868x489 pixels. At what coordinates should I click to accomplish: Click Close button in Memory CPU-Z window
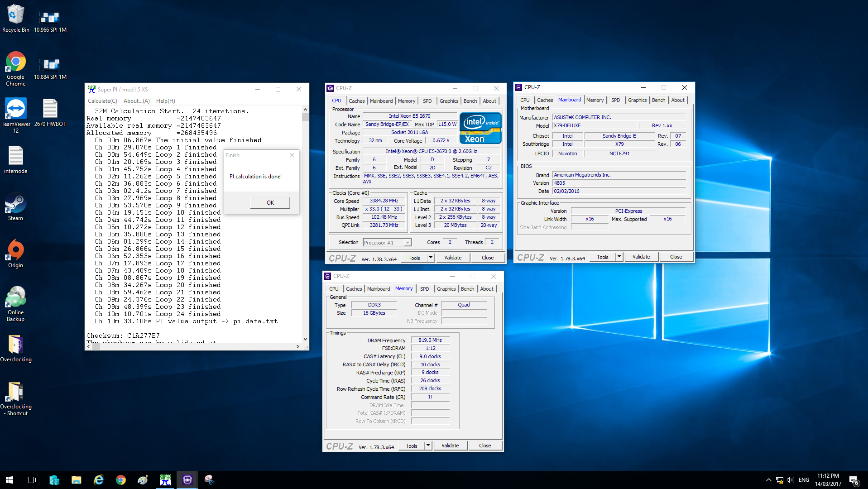pos(485,446)
